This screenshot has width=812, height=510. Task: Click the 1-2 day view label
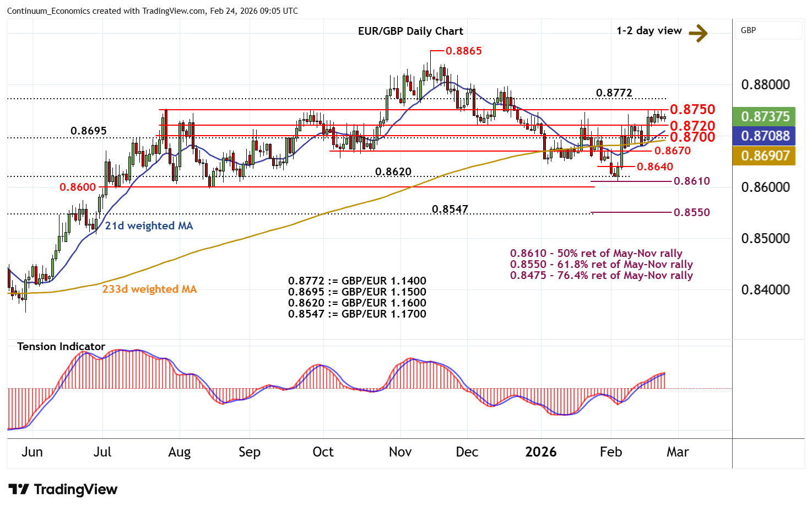[649, 31]
